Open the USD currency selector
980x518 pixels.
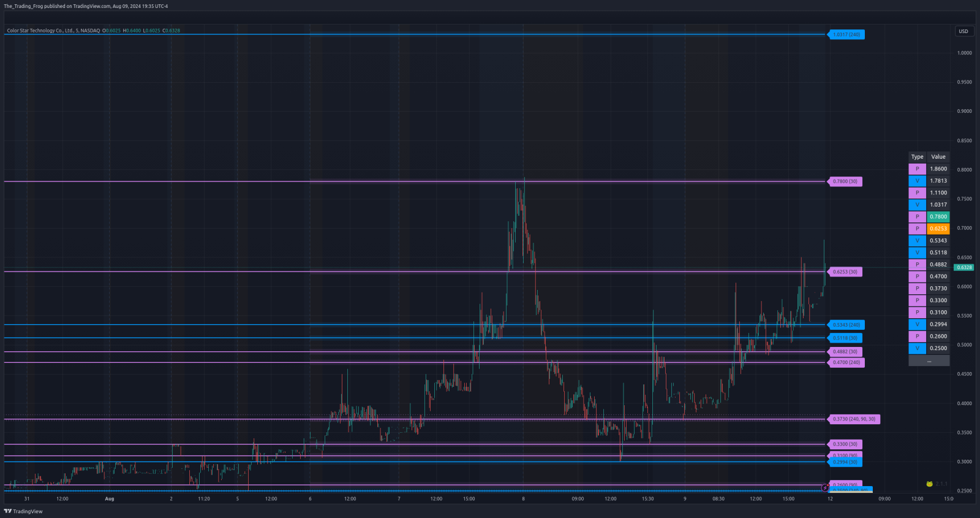click(x=963, y=31)
